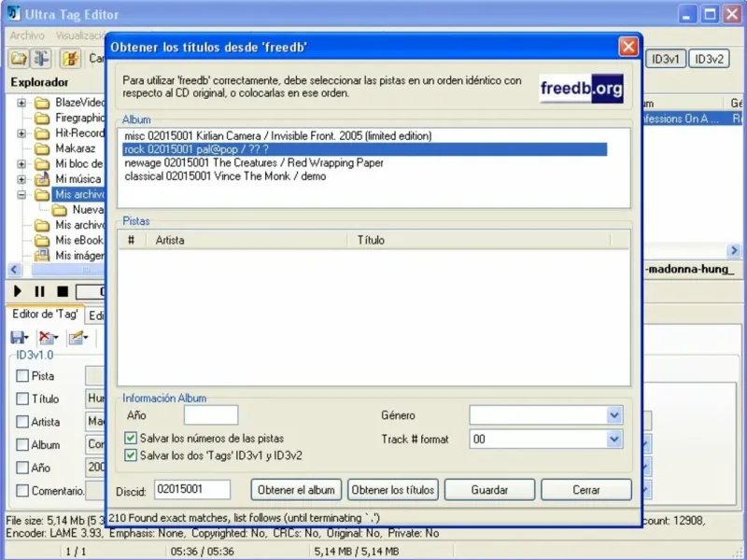
Task: Select The Creatures Red Wrapping Paper entry
Action: coord(254,162)
